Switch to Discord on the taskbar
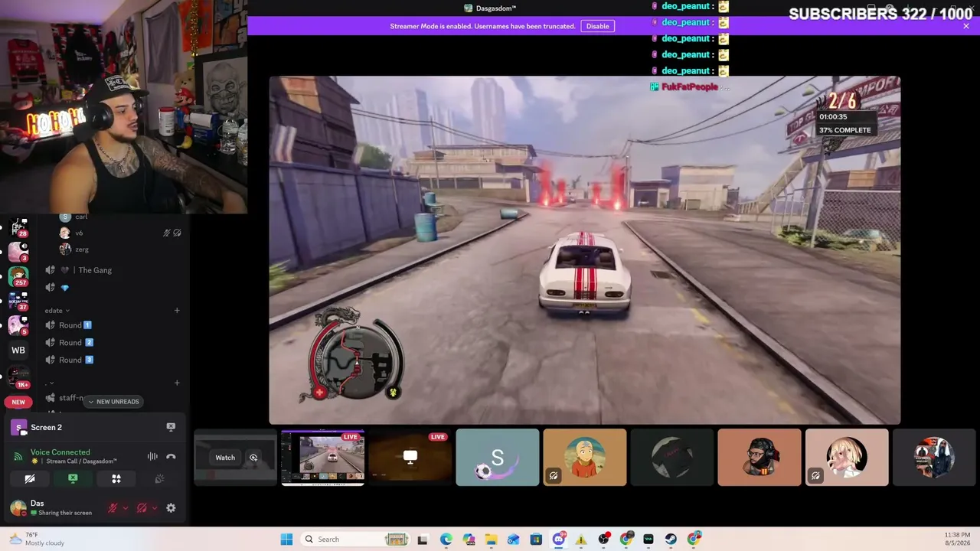Viewport: 980px width, 551px height. (559, 540)
